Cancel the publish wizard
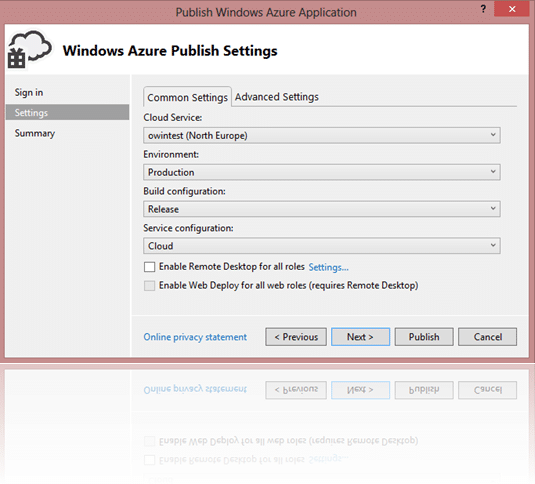The width and height of the screenshot is (535, 484). [x=488, y=337]
